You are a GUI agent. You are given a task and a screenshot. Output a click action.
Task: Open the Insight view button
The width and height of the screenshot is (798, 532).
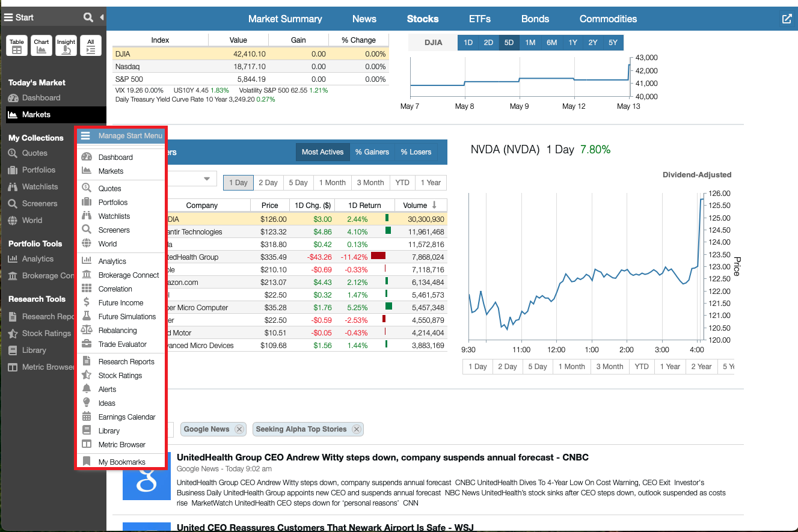pos(66,46)
